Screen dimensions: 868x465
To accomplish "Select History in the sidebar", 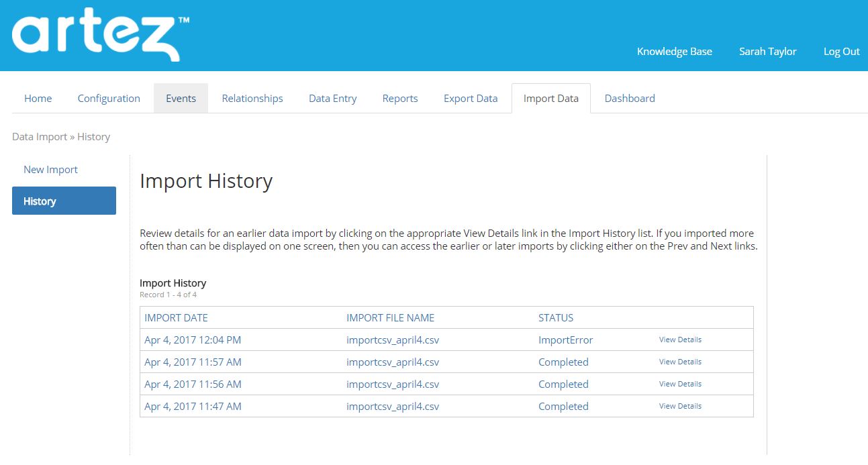I will pyautogui.click(x=64, y=201).
